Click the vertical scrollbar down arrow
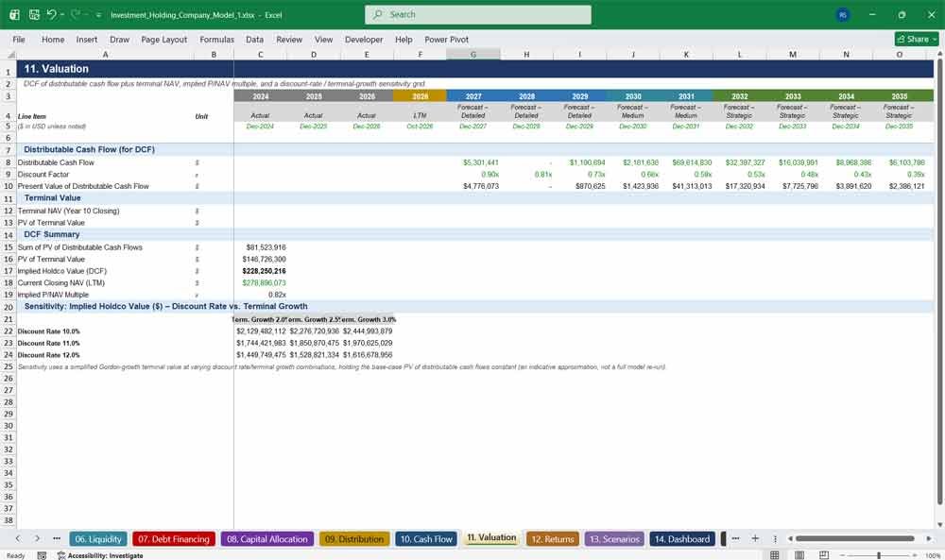 pos(939,524)
